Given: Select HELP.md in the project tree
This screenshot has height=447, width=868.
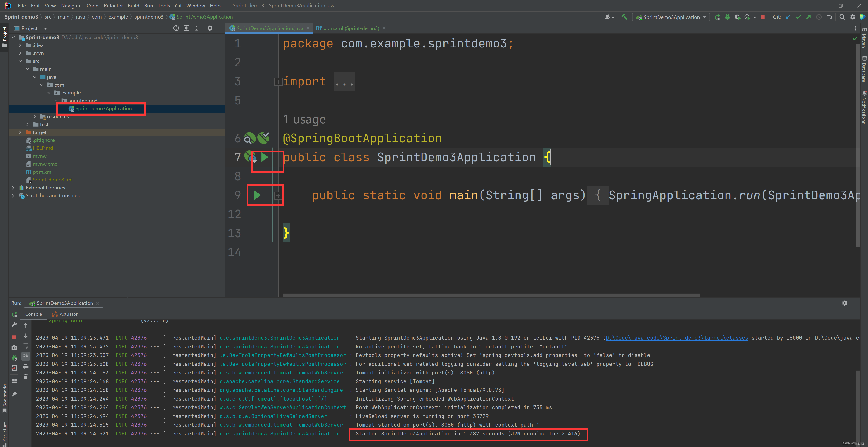Looking at the screenshot, I should [x=43, y=148].
